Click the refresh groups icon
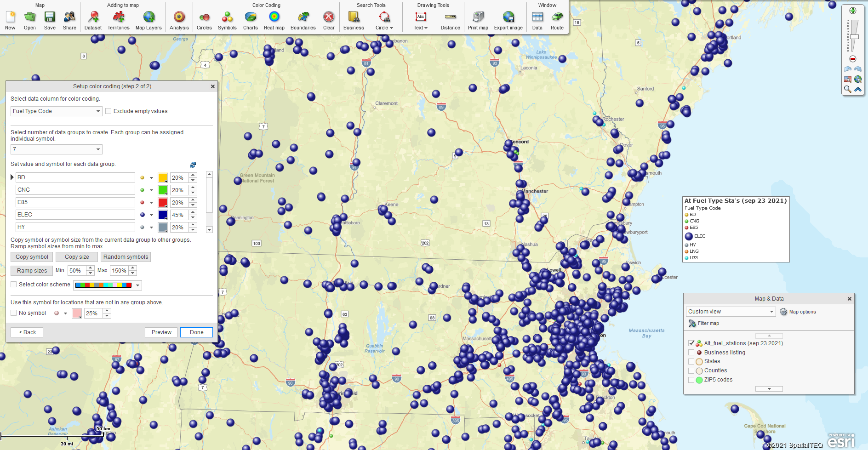 point(193,165)
